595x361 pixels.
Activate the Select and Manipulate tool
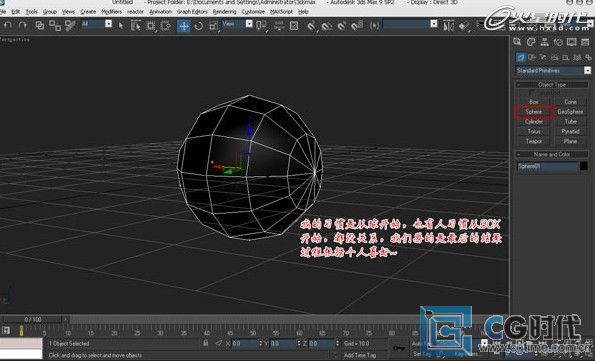[279, 26]
